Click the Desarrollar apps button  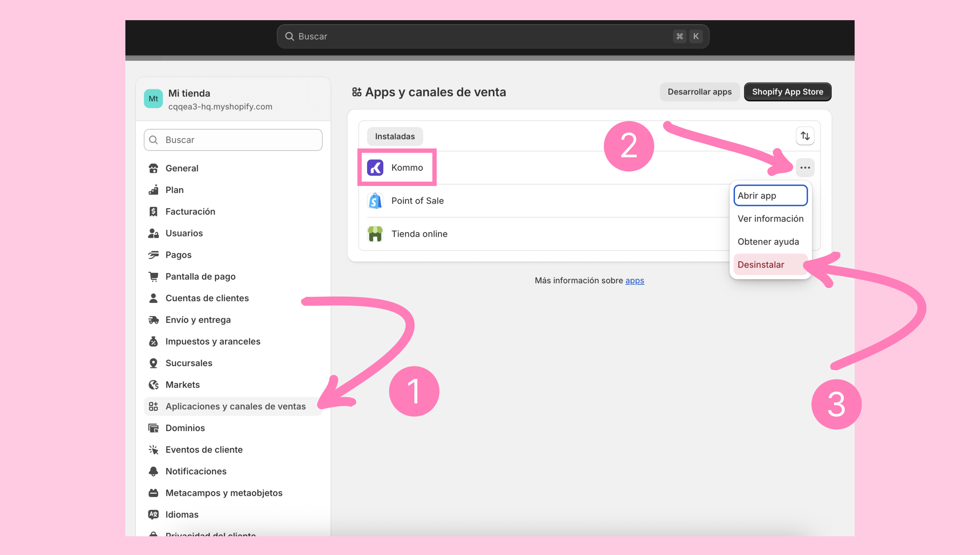(x=700, y=92)
